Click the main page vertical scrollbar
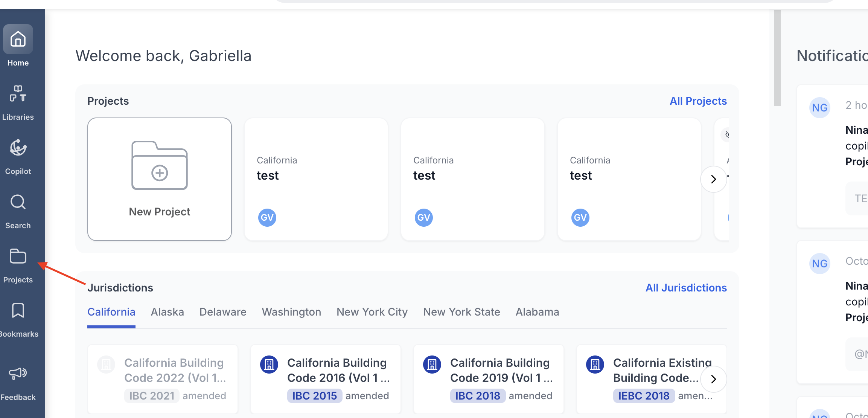The image size is (868, 418). click(x=777, y=57)
